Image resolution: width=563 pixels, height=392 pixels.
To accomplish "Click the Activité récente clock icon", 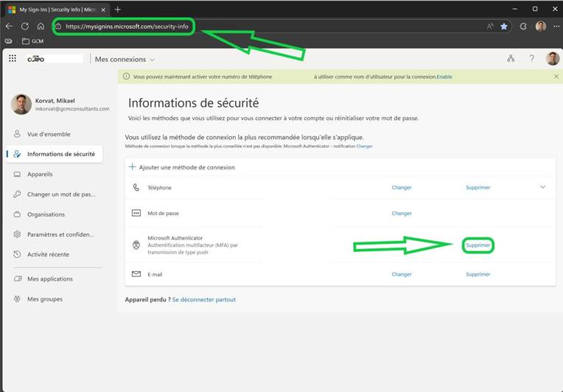I will 17,254.
